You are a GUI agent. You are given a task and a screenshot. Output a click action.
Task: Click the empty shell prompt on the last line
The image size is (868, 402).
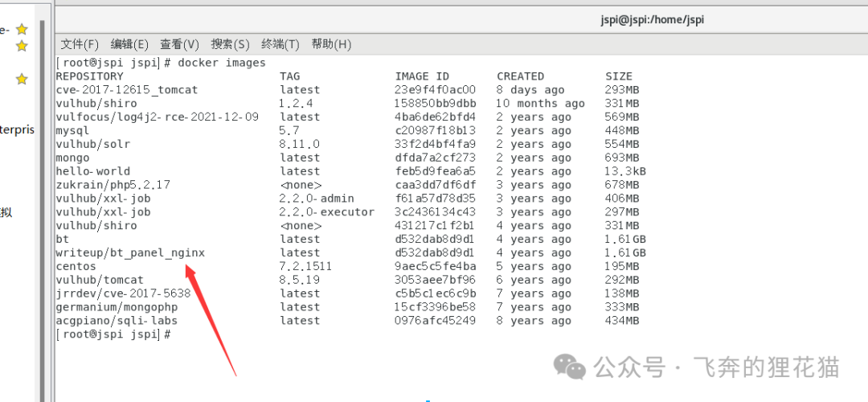(113, 334)
